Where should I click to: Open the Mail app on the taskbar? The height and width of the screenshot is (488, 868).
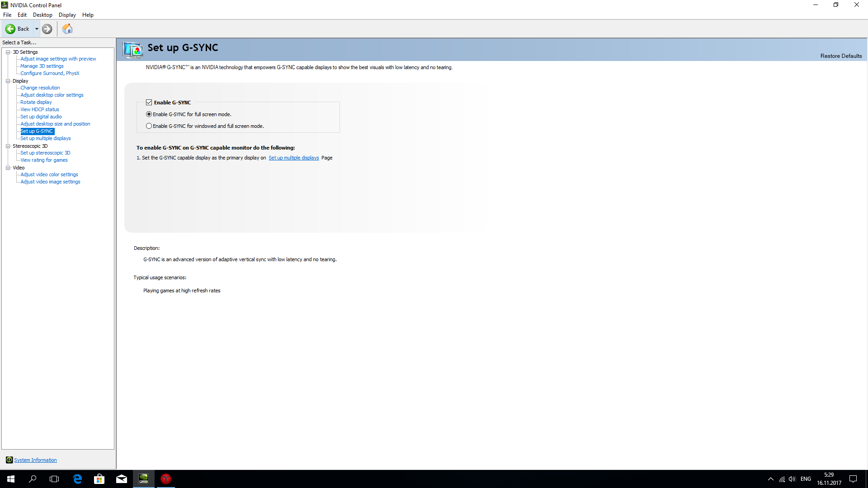tap(121, 479)
